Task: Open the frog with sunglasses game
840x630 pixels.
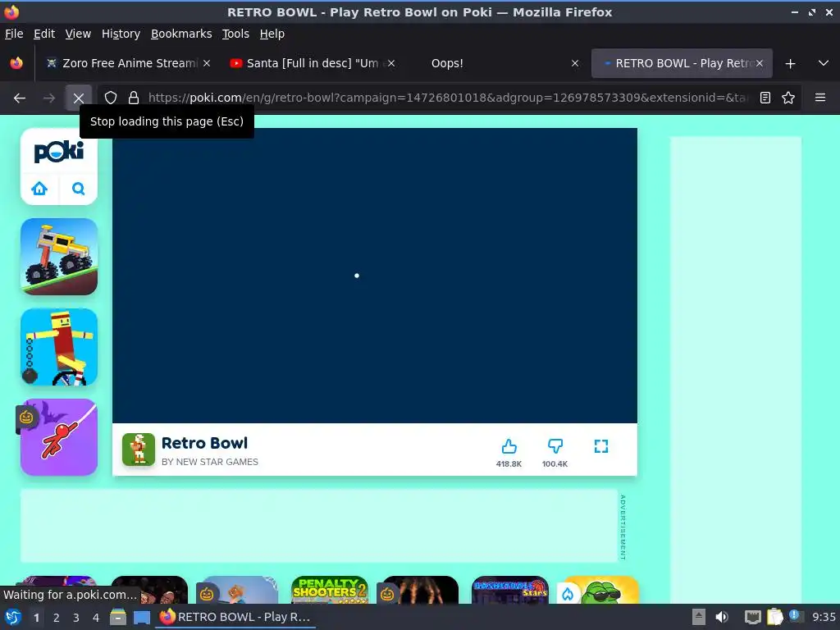Action: tap(600, 589)
